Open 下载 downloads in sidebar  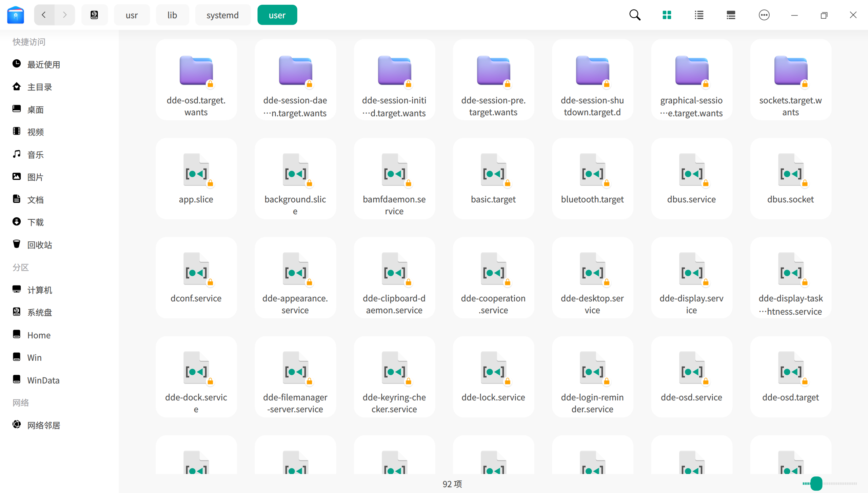pos(35,222)
